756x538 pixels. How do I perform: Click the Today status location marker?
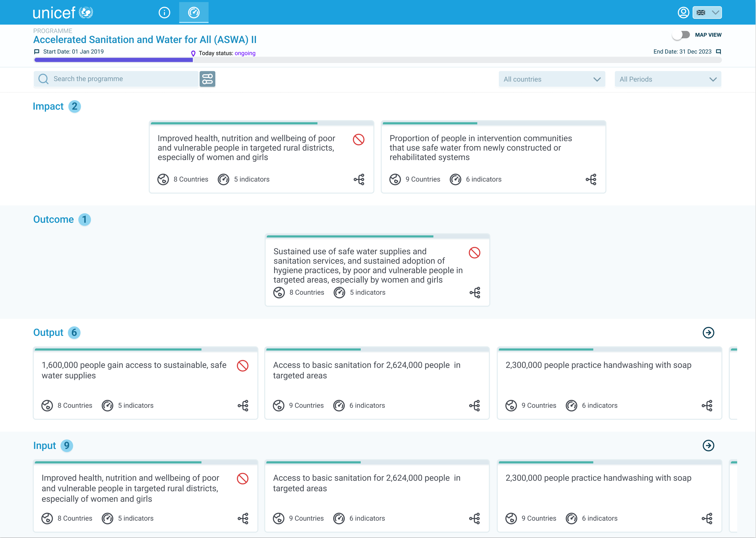click(x=193, y=53)
